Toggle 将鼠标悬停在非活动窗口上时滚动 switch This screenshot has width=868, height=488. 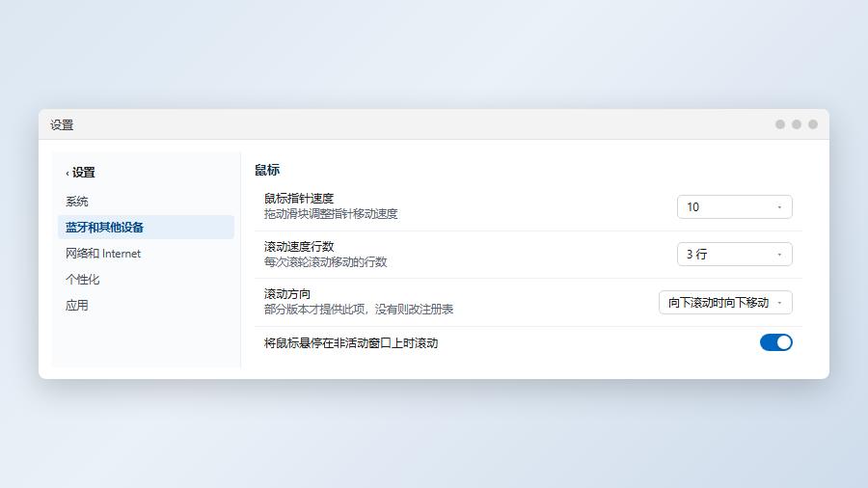coord(776,342)
